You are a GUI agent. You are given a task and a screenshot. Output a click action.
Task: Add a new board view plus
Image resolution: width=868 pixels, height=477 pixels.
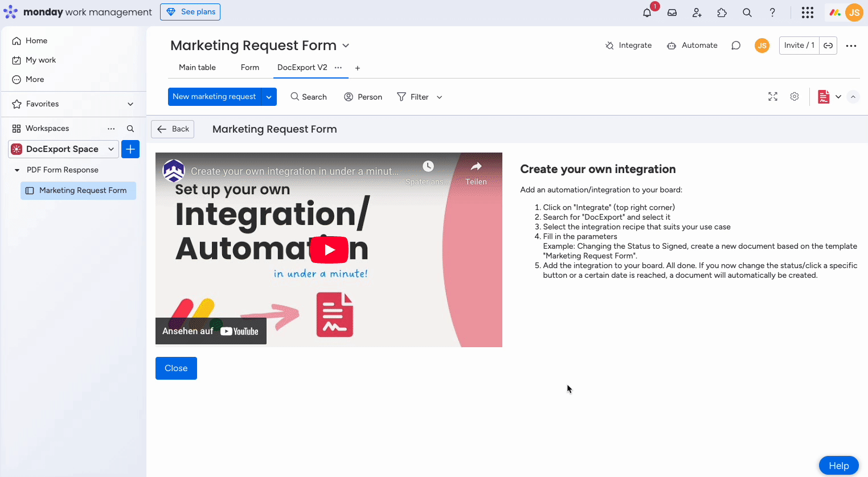(x=358, y=68)
